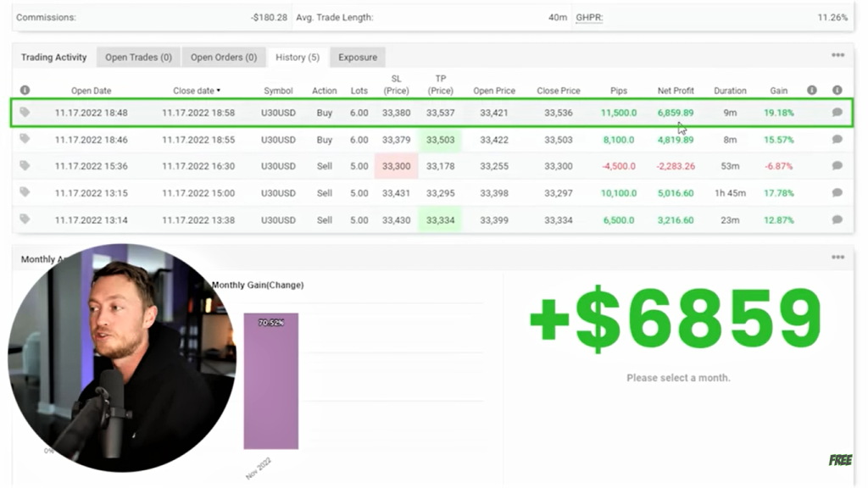
Task: Click the GHPR label link
Action: coord(588,17)
